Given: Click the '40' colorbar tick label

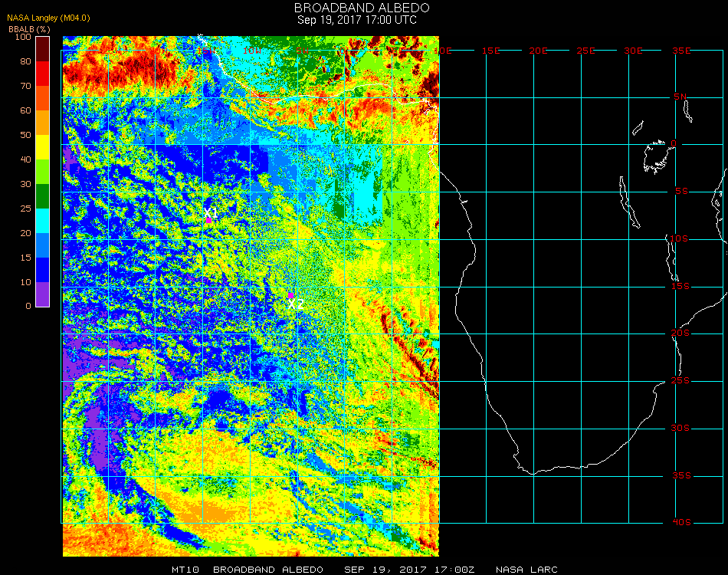Looking at the screenshot, I should pos(25,159).
